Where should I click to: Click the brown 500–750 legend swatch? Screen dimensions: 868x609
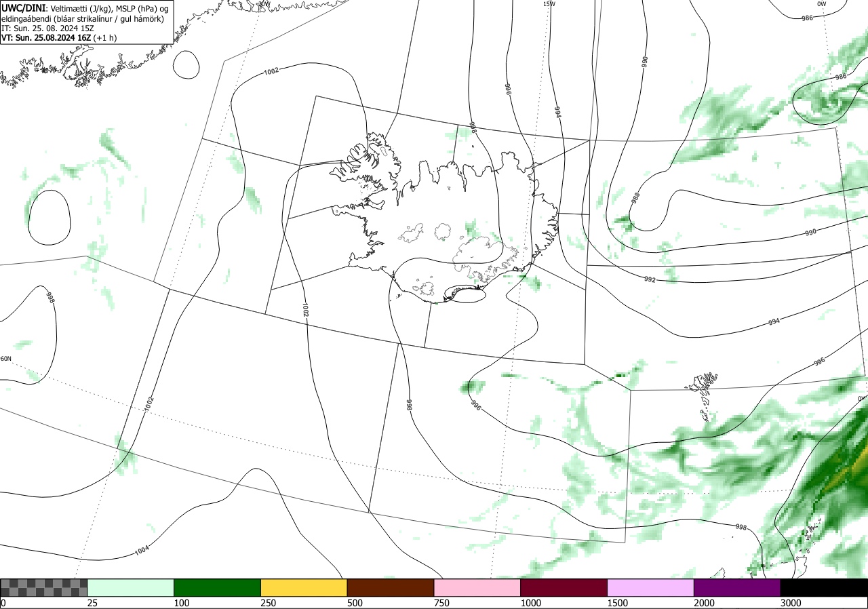click(x=391, y=587)
